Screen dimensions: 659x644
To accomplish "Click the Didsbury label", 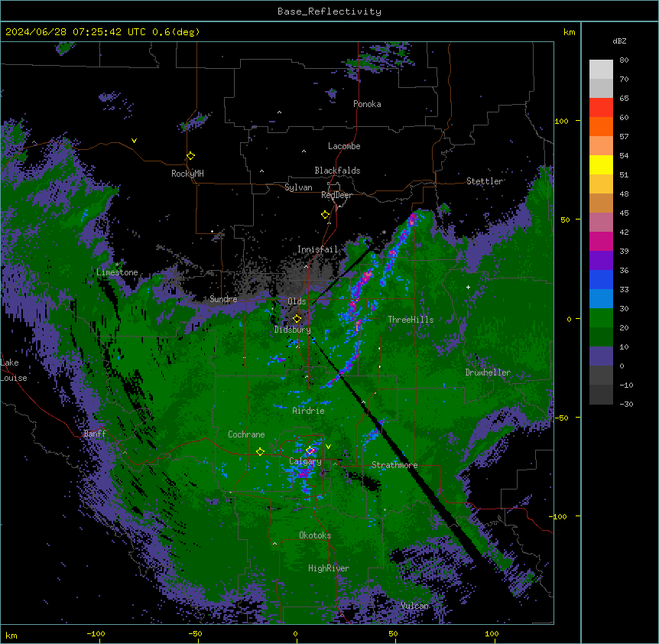I will [x=293, y=330].
